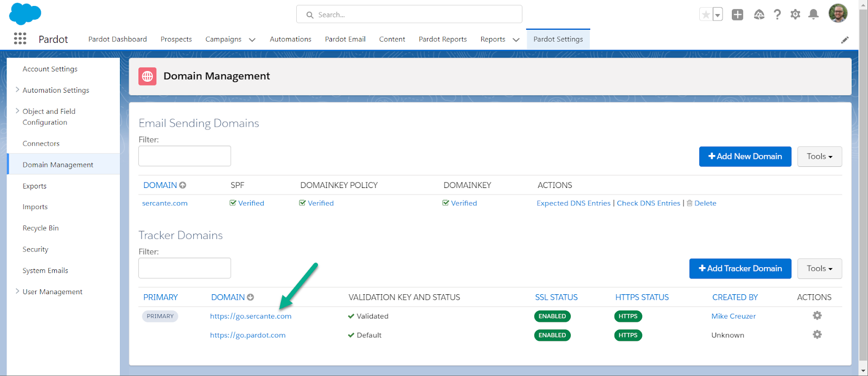Click into the global Search field
The height and width of the screenshot is (376, 868).
[x=409, y=14]
